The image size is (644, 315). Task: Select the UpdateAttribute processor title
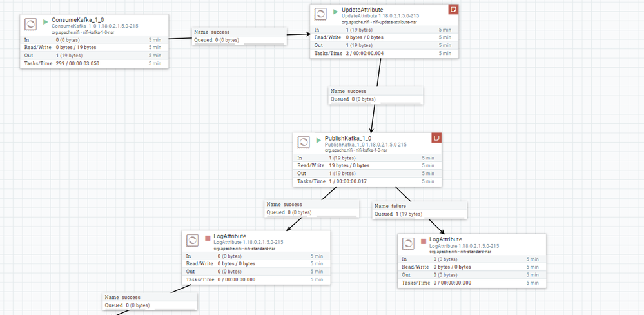[362, 10]
